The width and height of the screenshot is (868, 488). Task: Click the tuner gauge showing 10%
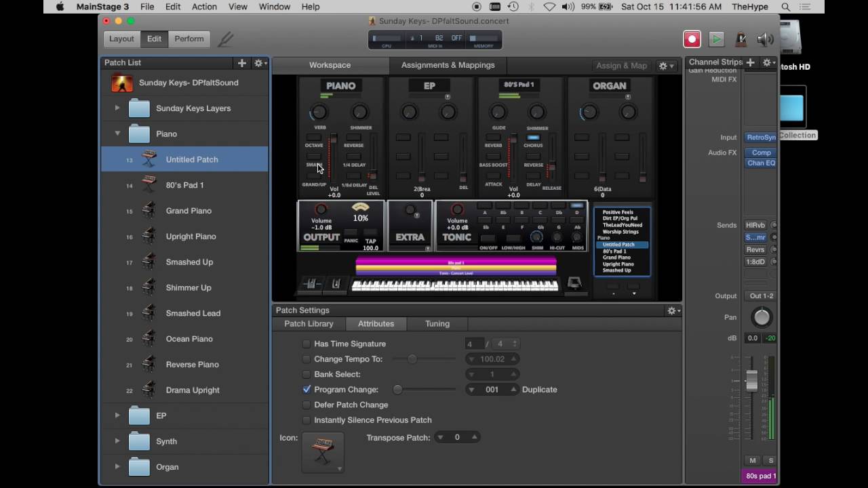coord(360,208)
